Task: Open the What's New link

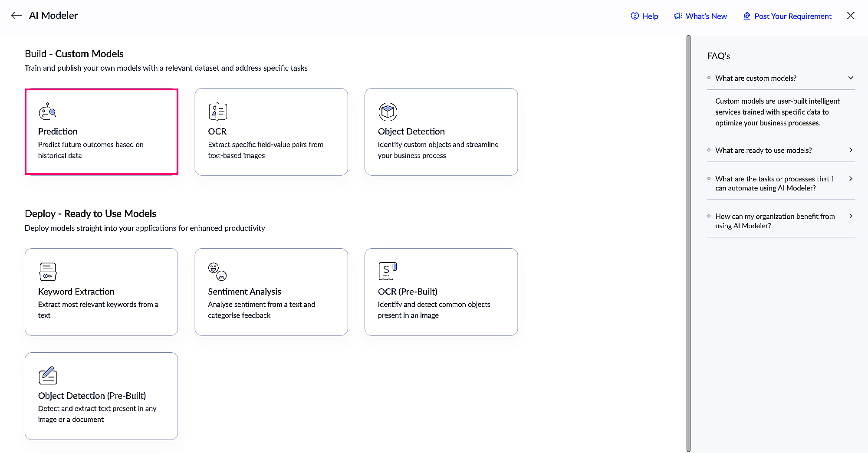Action: [x=700, y=16]
